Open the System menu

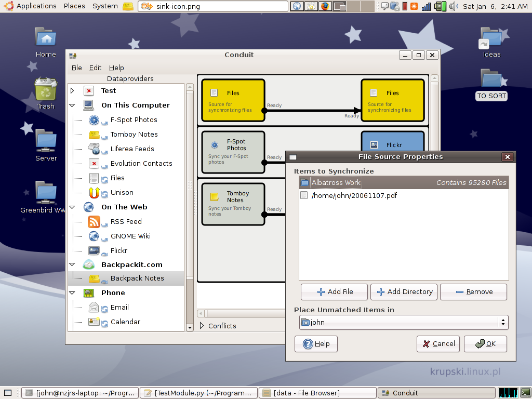[105, 6]
